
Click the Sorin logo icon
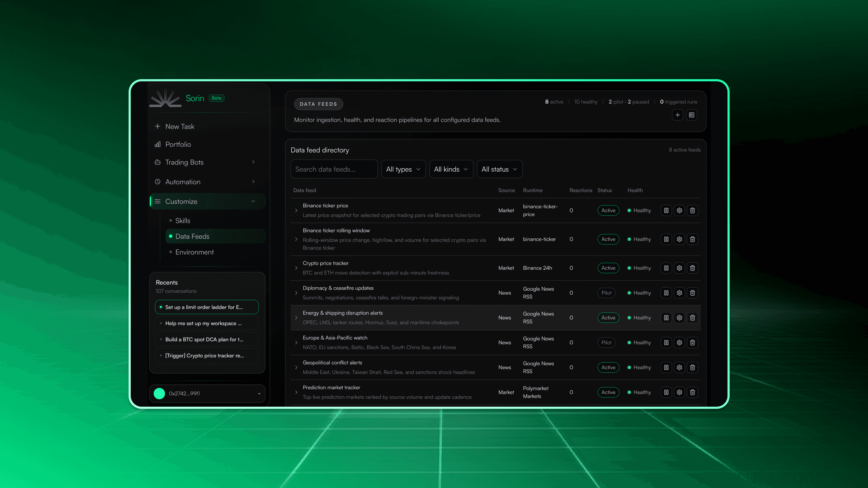[x=165, y=98]
